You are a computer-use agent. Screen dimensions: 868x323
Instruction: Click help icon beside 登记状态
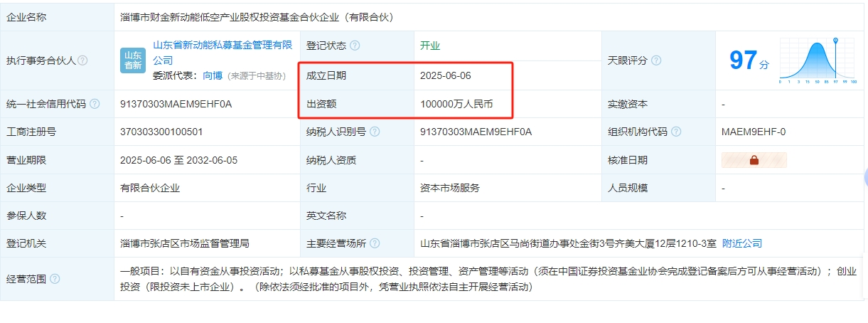coord(355,46)
